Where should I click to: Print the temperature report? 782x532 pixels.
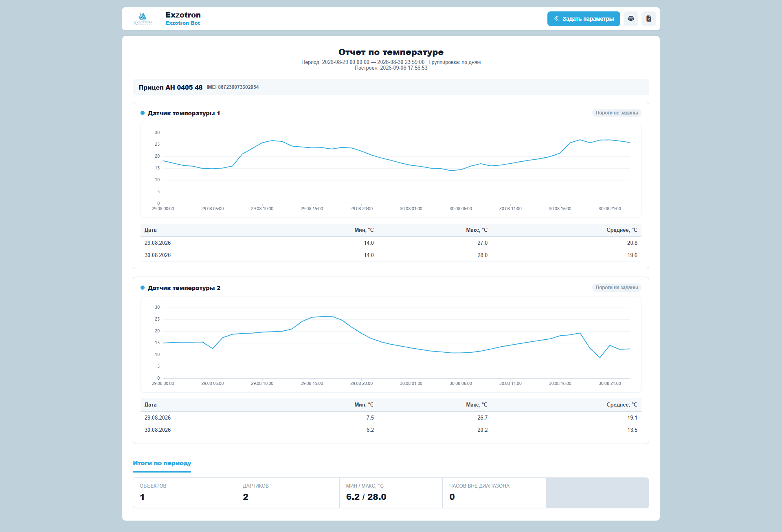(631, 19)
